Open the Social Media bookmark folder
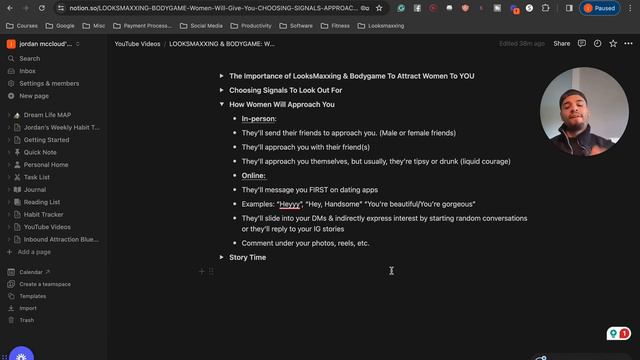Screen dimensions: 640x360 coord(201,26)
